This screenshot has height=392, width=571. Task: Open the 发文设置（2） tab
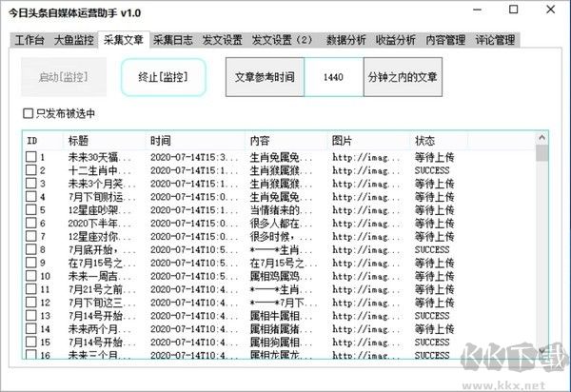point(284,40)
